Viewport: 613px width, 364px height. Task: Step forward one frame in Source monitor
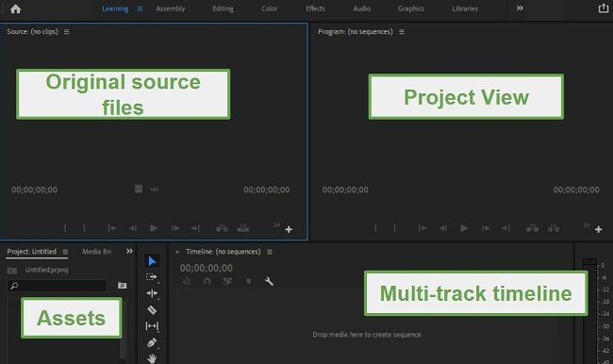pos(175,228)
